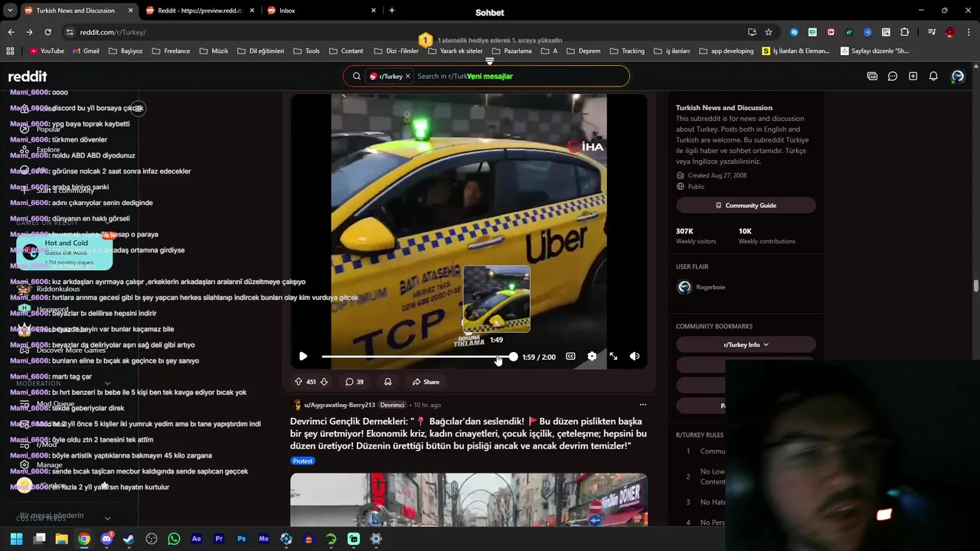Open the Reddit user avatar menu

[x=958, y=77]
